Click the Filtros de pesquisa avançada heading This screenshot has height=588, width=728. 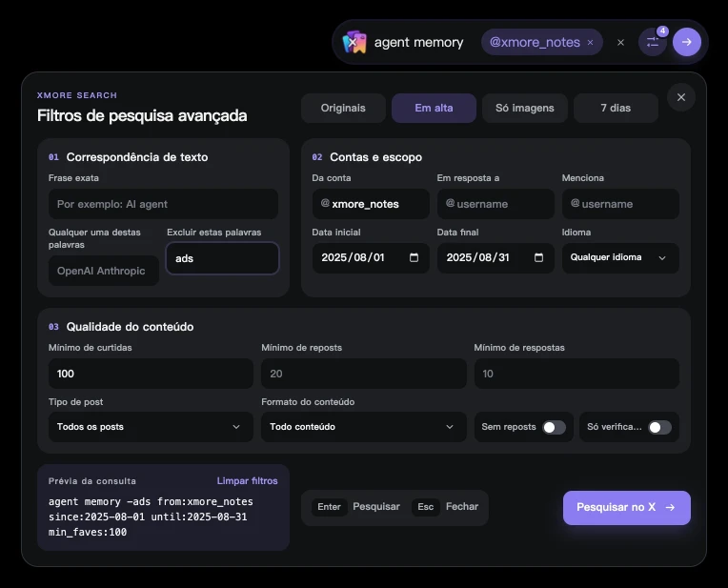pyautogui.click(x=142, y=115)
